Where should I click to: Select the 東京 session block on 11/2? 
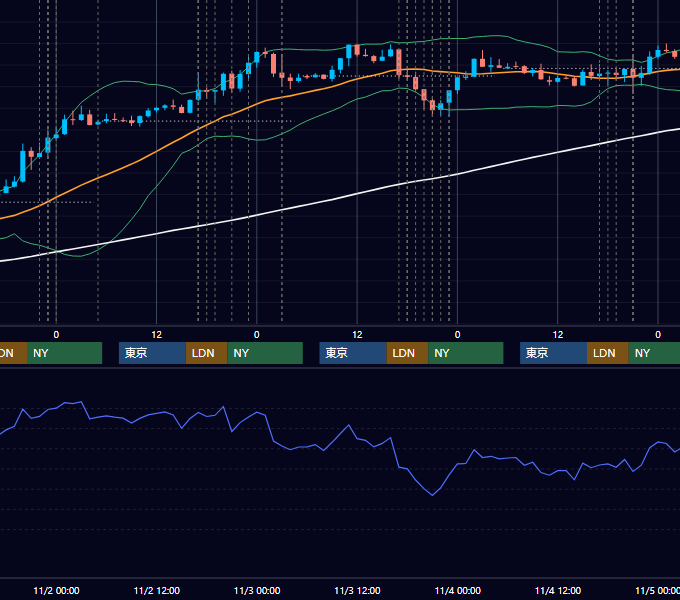152,353
